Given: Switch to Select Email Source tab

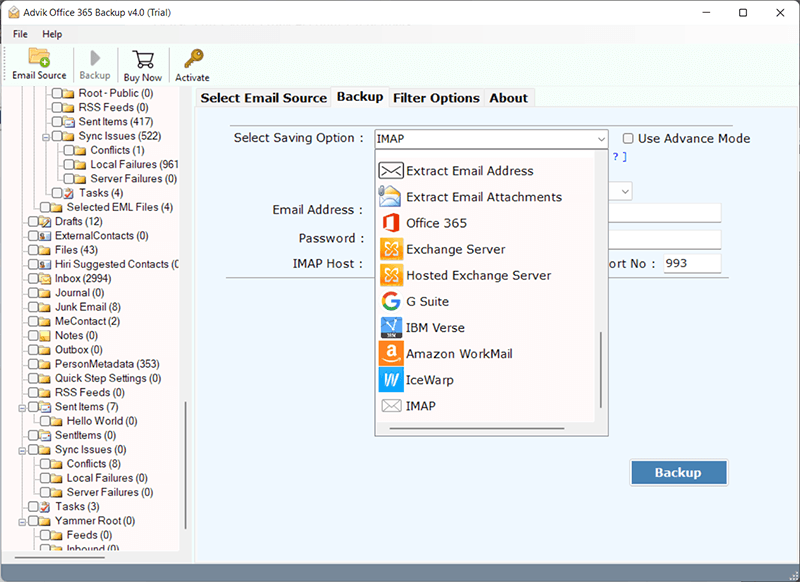Looking at the screenshot, I should pyautogui.click(x=263, y=98).
